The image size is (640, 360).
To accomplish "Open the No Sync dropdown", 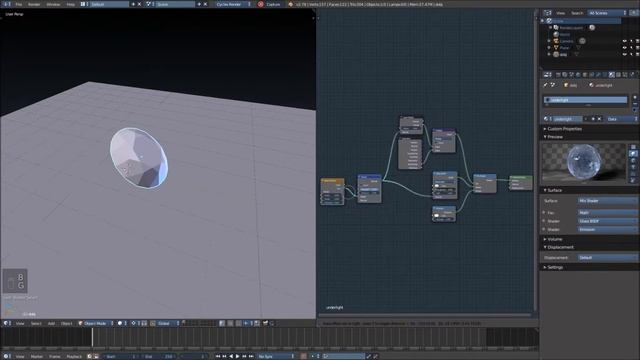I will click(x=276, y=356).
